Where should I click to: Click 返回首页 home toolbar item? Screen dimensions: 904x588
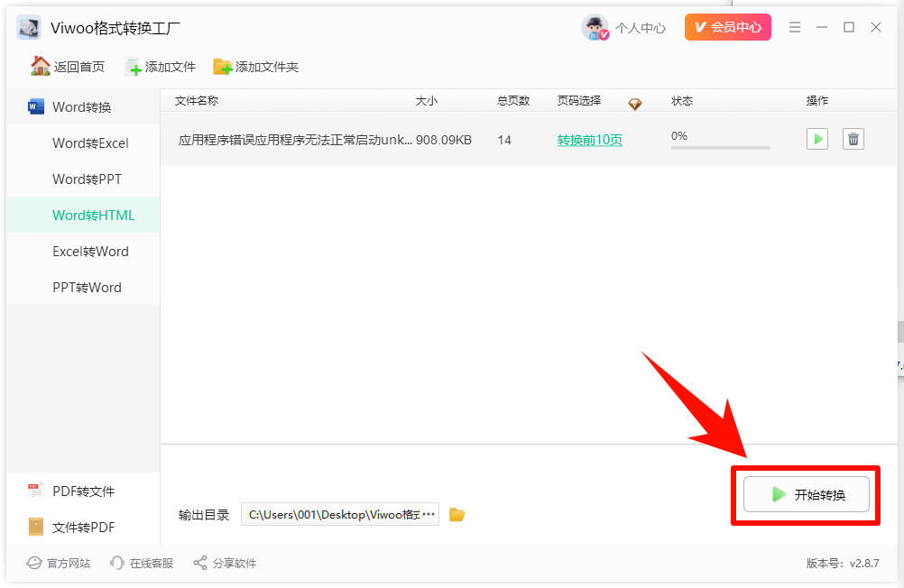tap(68, 67)
